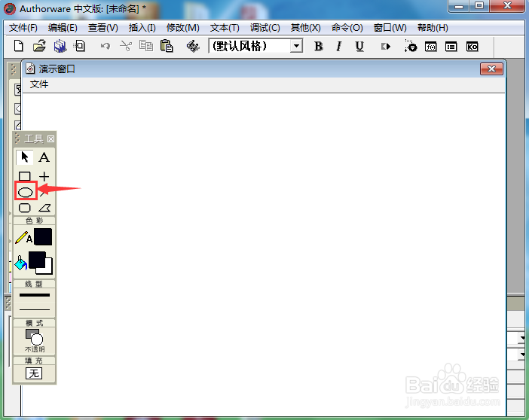Click the paint bucket fill icon
Image resolution: width=529 pixels, height=420 pixels.
click(x=20, y=263)
